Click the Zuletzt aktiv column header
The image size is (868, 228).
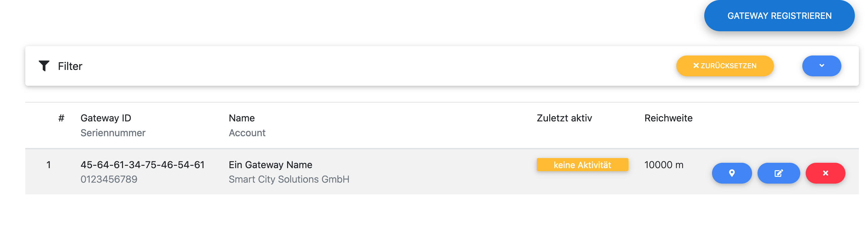pyautogui.click(x=564, y=118)
